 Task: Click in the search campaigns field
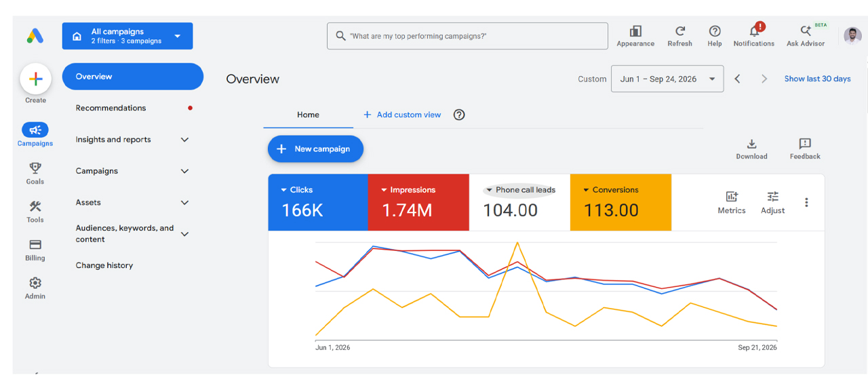467,36
